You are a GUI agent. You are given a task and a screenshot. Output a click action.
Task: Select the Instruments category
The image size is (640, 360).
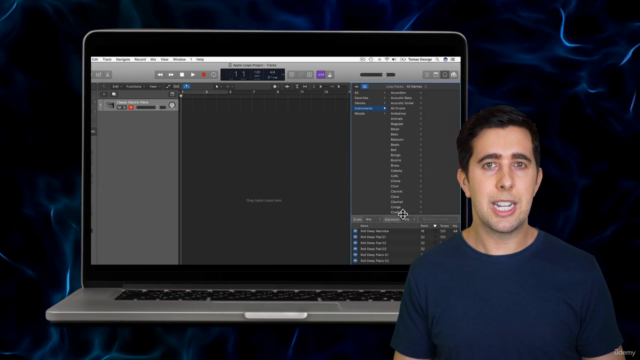(x=370, y=108)
